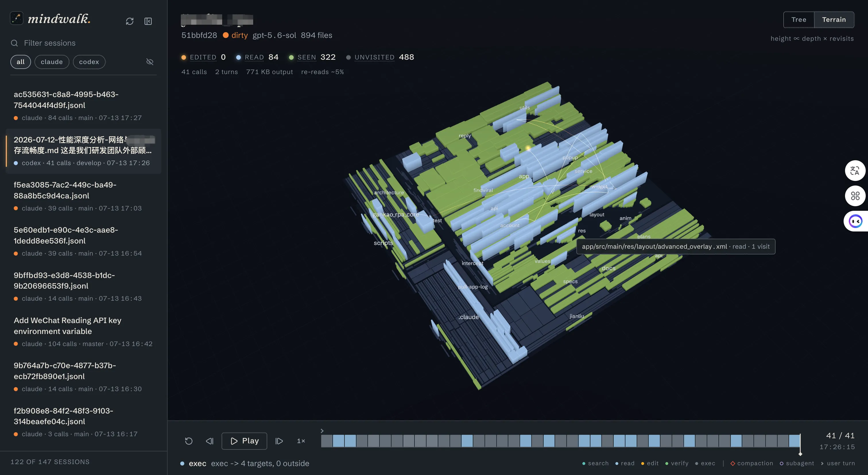This screenshot has width=868, height=475.
Task: Open Add WeChat Reading API key session
Action: tap(84, 332)
